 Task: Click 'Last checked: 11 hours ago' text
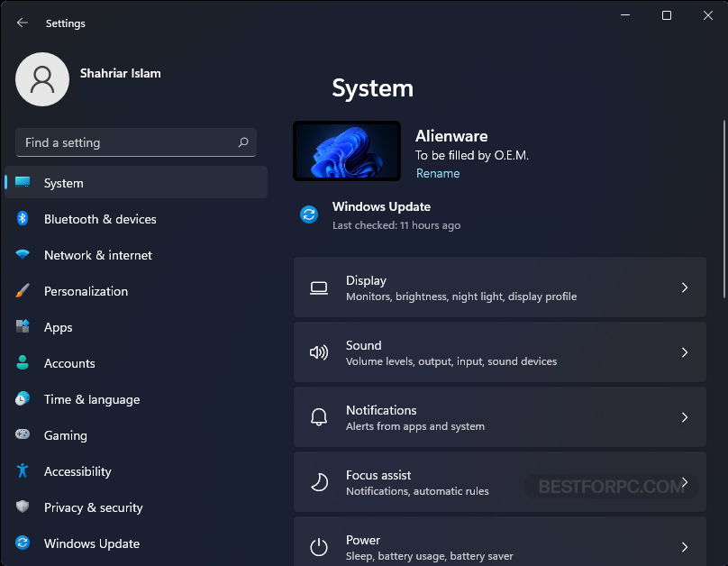[x=396, y=225]
